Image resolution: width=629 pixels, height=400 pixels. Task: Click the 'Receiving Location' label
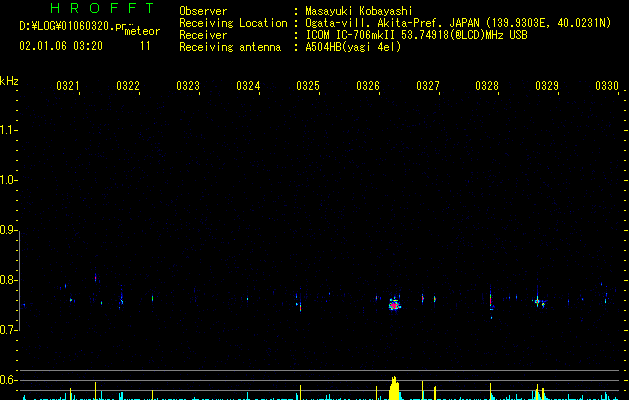tap(233, 23)
